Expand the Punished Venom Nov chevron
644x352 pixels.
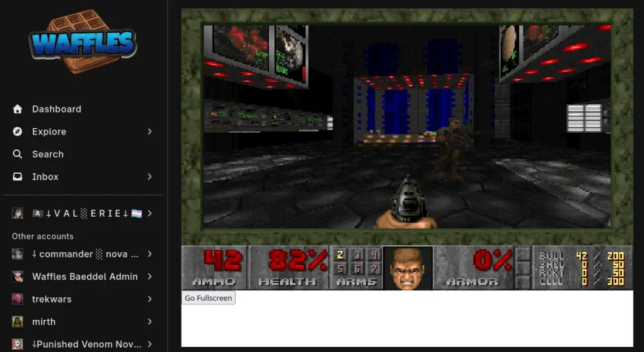click(x=149, y=344)
